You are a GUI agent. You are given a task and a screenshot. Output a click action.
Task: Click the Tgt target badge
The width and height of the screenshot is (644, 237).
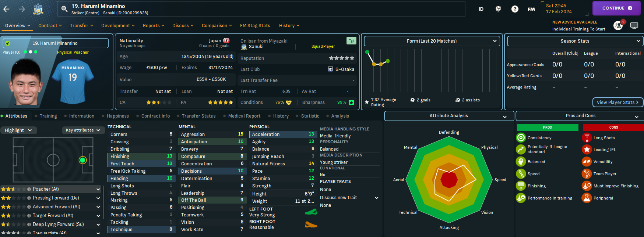[351, 41]
